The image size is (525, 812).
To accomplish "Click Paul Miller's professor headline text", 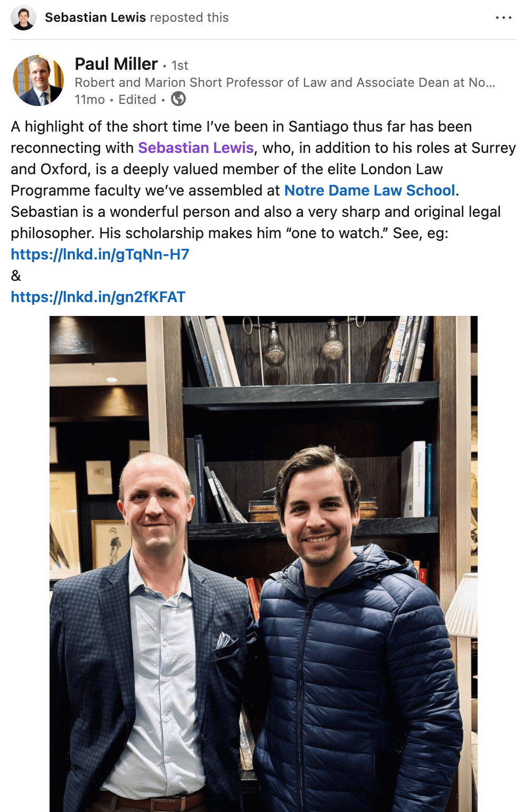I will (x=284, y=83).
